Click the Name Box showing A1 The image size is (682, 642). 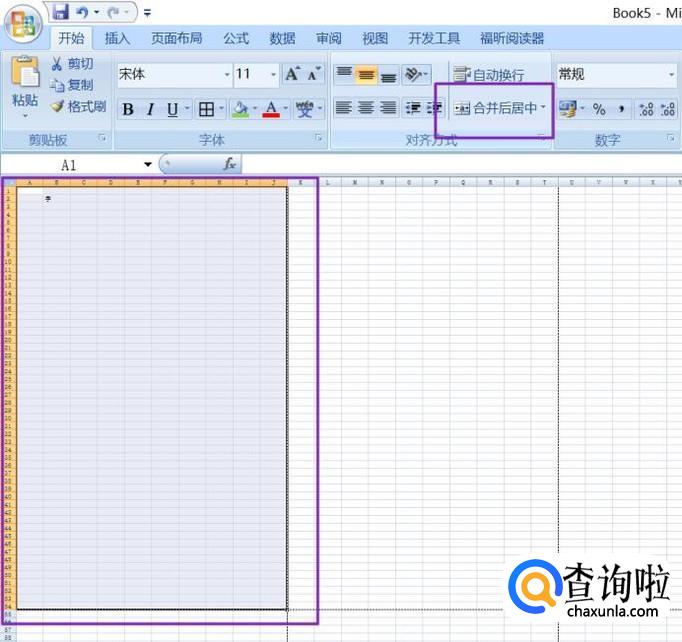tap(70, 165)
